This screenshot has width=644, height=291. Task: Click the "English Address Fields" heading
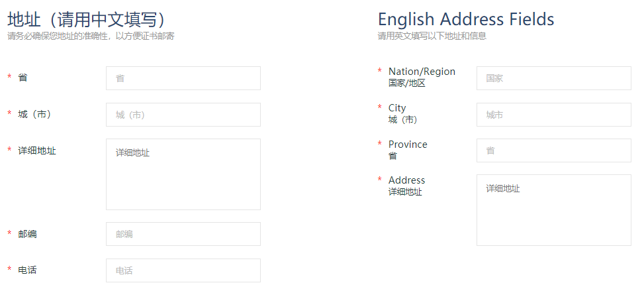click(x=466, y=19)
